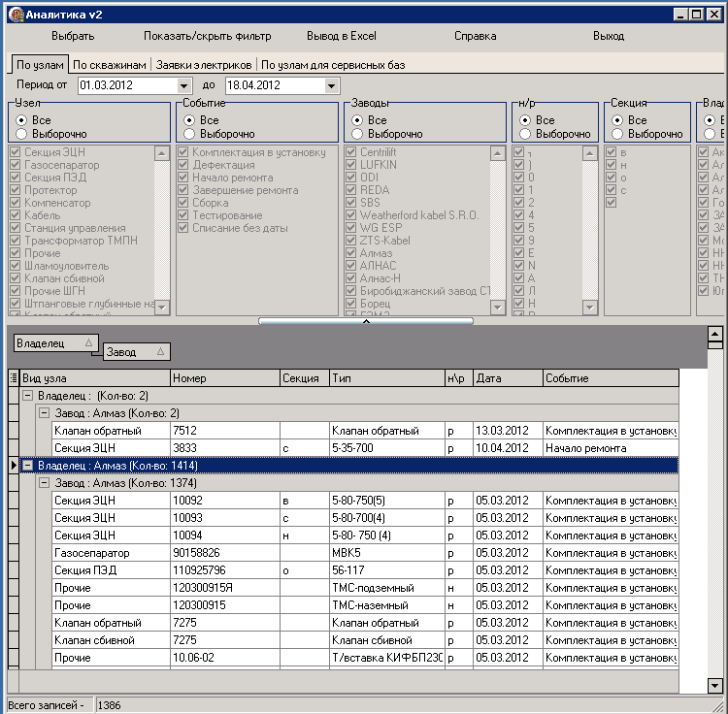The width and height of the screenshot is (728, 714).
Task: Select the Газосепаратор row cell 90158826
Action: 225,553
